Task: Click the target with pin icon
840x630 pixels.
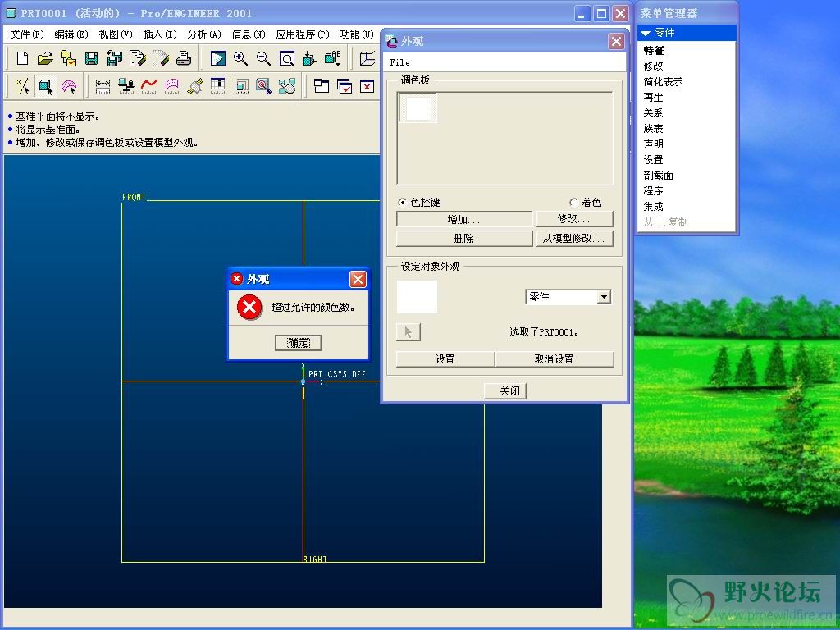Action: pos(263,85)
